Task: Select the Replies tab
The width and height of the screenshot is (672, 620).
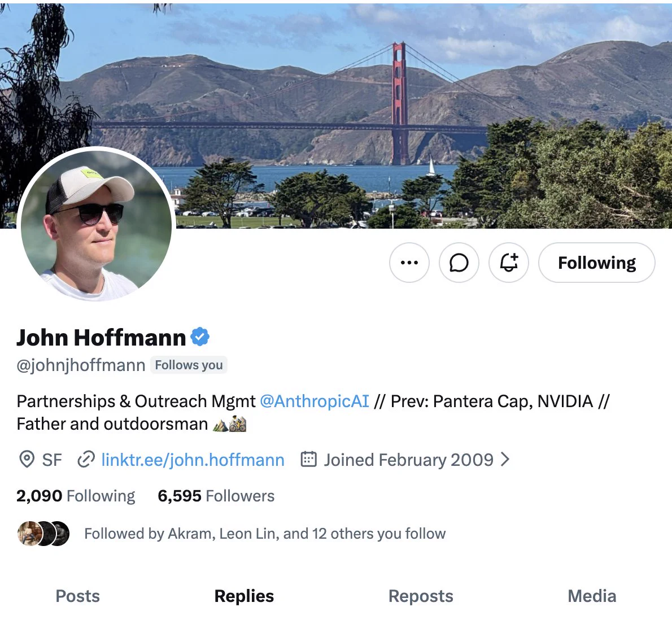Action: click(x=244, y=596)
